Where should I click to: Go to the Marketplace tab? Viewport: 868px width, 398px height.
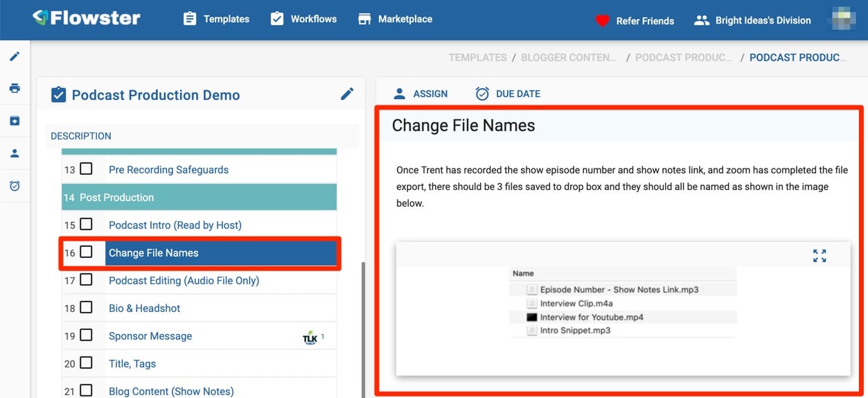tap(395, 19)
